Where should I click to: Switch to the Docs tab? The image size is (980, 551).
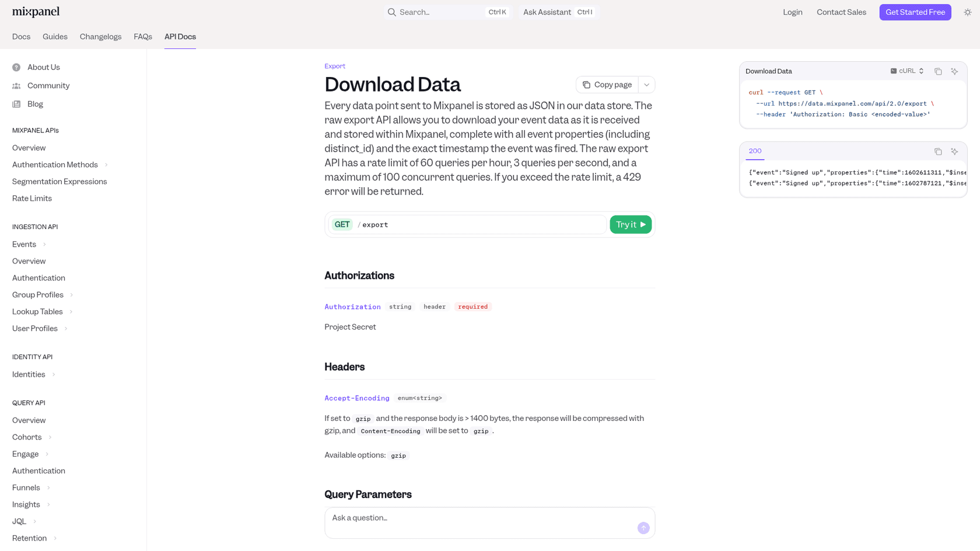coord(21,37)
